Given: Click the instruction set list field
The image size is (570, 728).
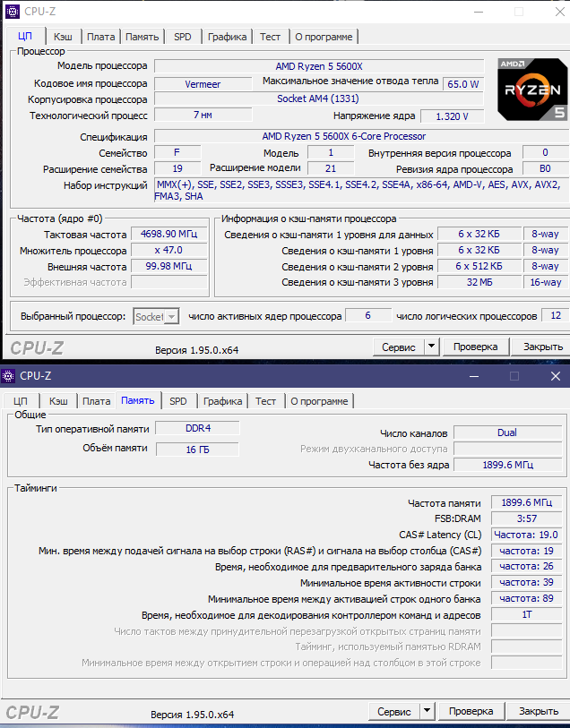Looking at the screenshot, I should (361, 191).
